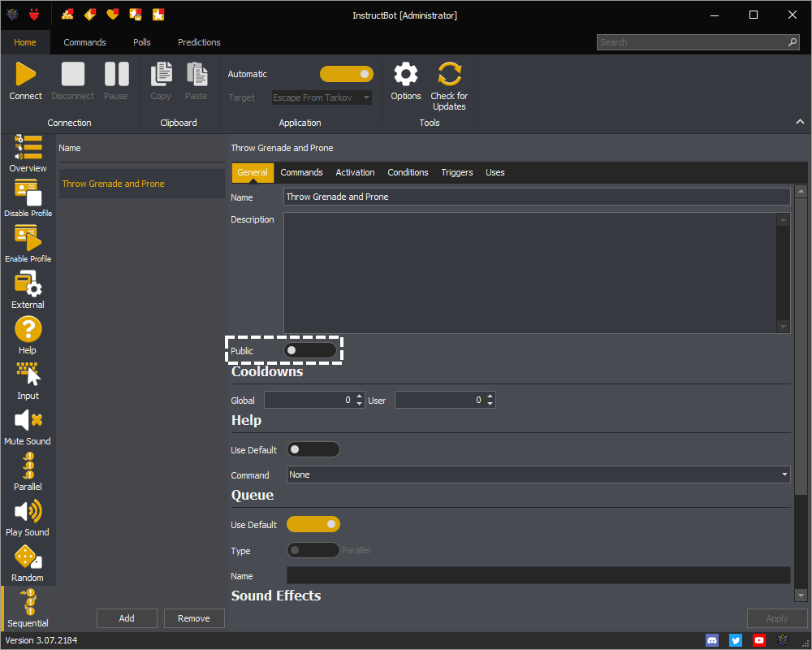Viewport: 812px width, 650px height.
Task: Collapse the ribbon with chevron
Action: pyautogui.click(x=800, y=122)
